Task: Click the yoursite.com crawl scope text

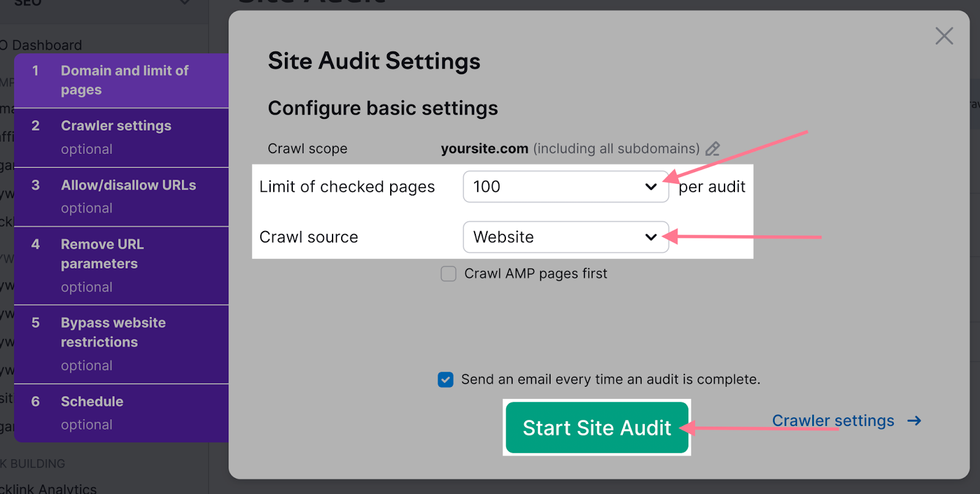Action: tap(484, 149)
